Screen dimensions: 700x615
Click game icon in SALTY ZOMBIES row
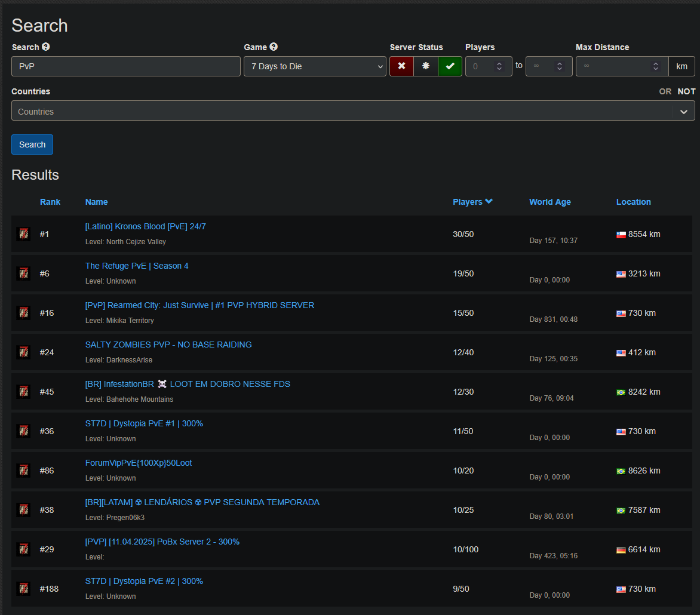[24, 352]
